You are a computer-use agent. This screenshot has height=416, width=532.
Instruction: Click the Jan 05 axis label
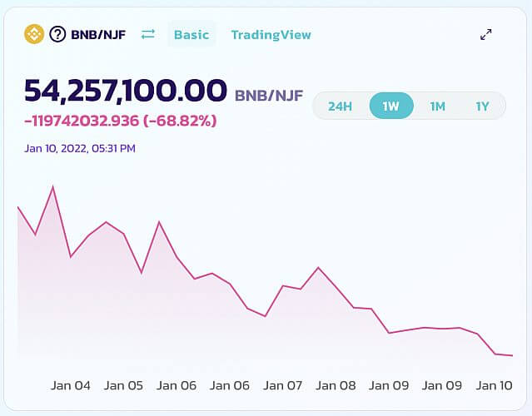pyautogui.click(x=123, y=385)
